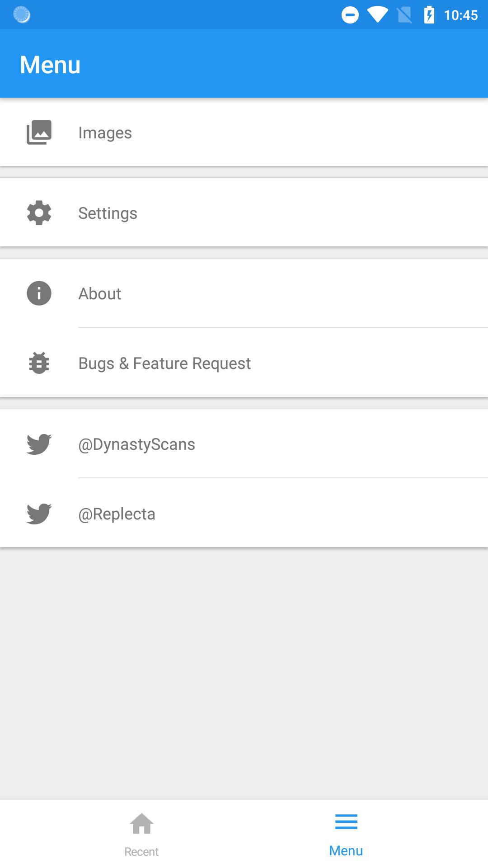Click the Settings gear icon
This screenshot has width=488, height=868.
[39, 213]
